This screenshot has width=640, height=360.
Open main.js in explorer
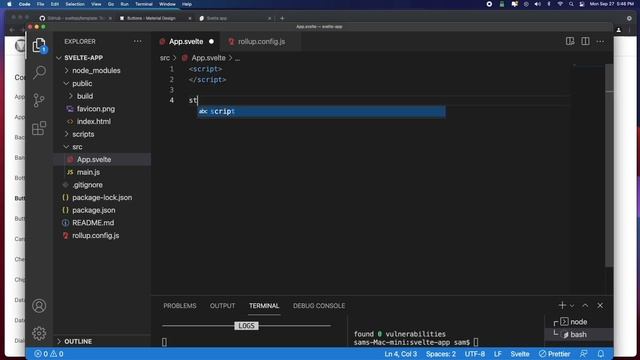click(x=88, y=172)
